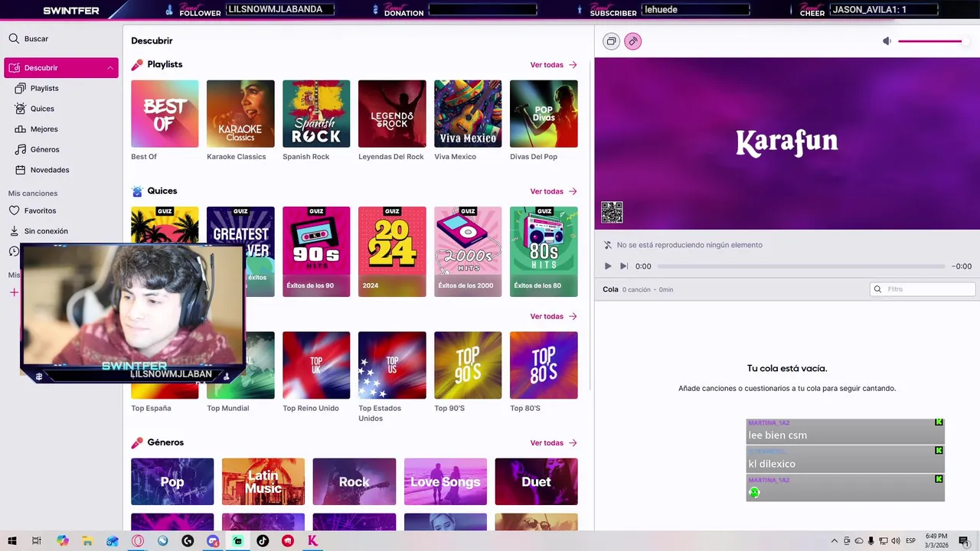The width and height of the screenshot is (980, 551).
Task: Open the Éxitos de los 90 quiz
Action: point(316,252)
